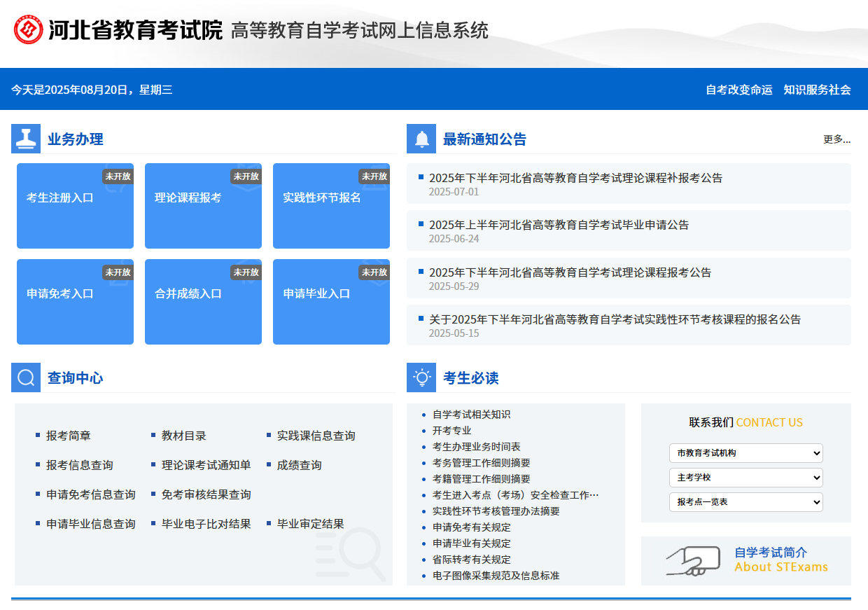The image size is (868, 610).
Task: Open the 实践性环节报名 tile
Action: [331, 206]
